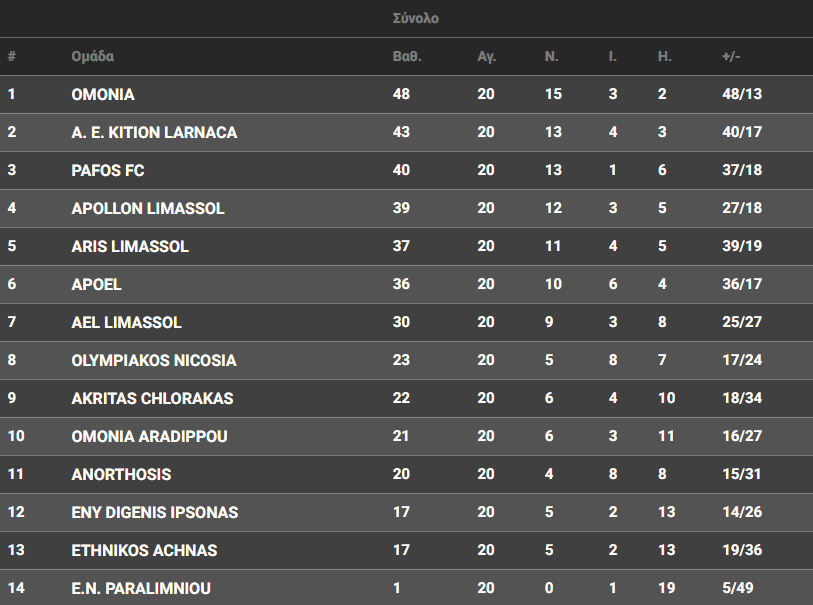
Task: Open OMONIA ARADIPPOU team page
Action: point(150,436)
